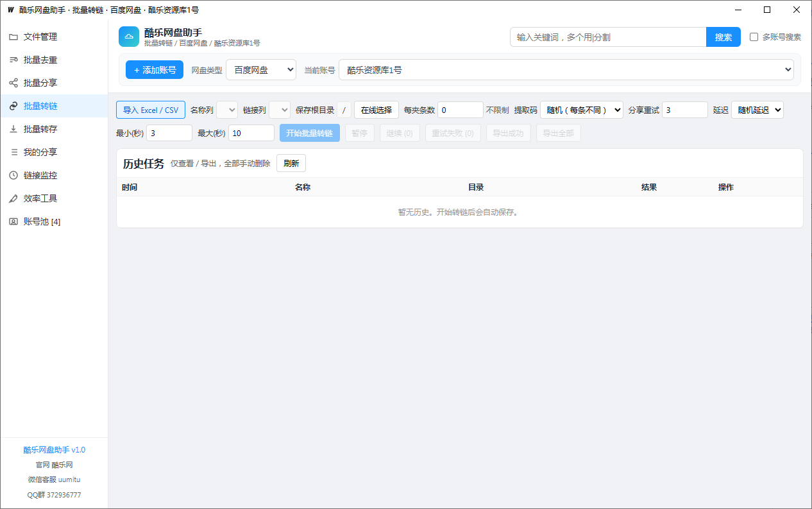Click the 继续 (0) button
This screenshot has width=812, height=509.
coord(400,133)
